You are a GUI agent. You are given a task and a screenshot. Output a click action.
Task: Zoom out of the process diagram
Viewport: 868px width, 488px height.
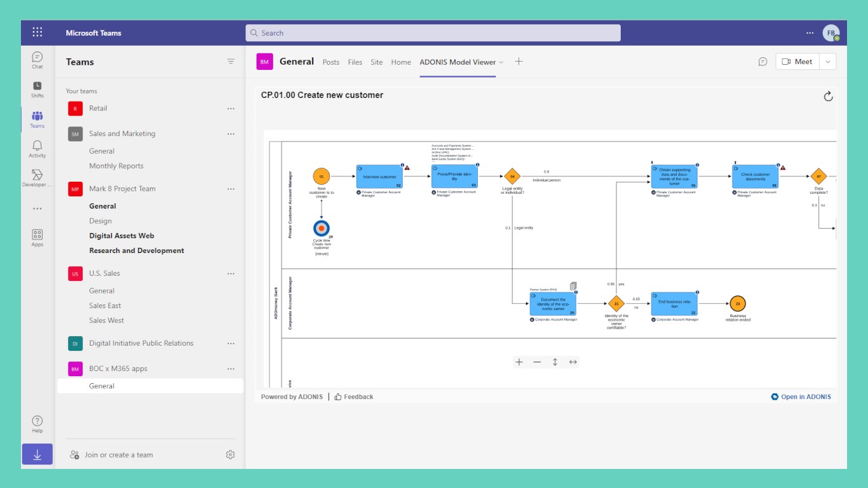click(x=537, y=362)
